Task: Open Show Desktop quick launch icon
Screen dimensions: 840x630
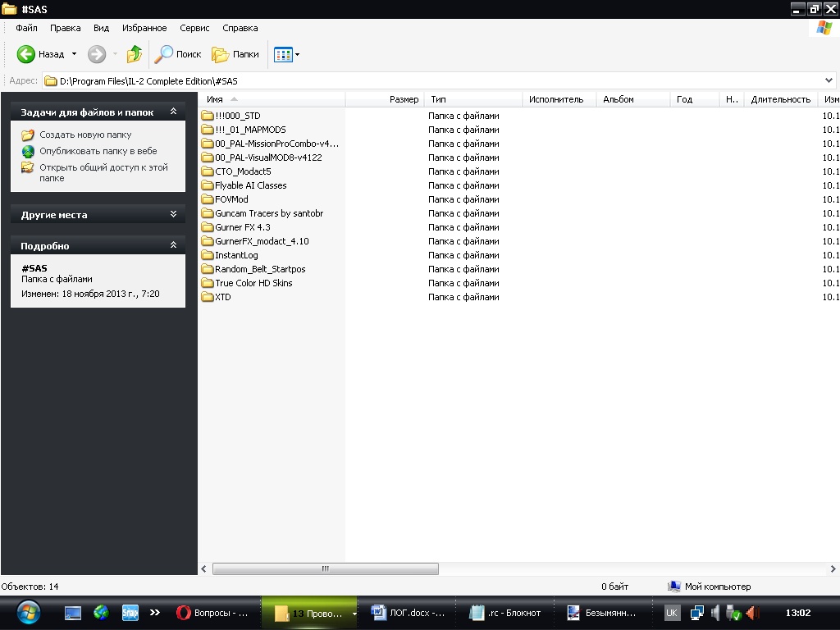Action: 73,613
